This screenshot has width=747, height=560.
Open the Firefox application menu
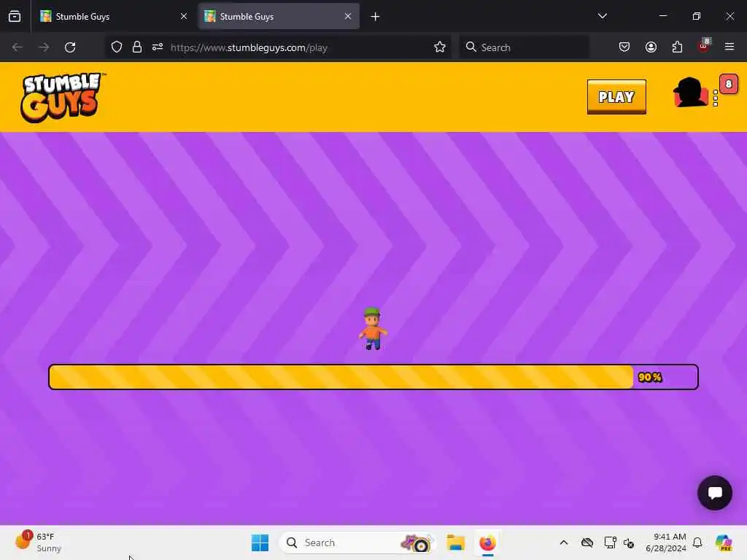(729, 47)
